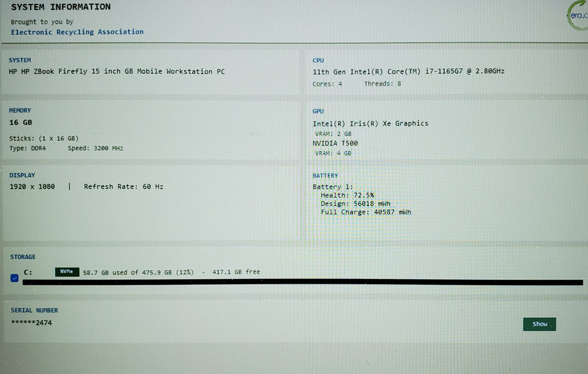Select the SYSTEM INFORMATION title
Image resolution: width=588 pixels, height=374 pixels.
(x=61, y=7)
